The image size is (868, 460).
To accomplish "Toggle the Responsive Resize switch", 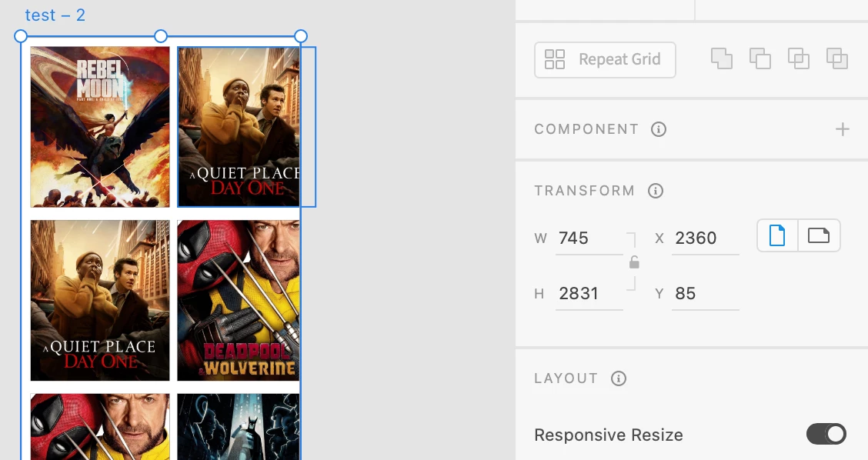I will (826, 435).
